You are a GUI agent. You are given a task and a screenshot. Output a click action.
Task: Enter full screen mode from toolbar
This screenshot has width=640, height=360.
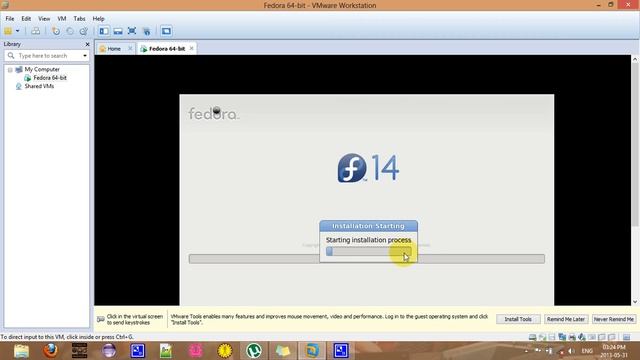click(132, 31)
